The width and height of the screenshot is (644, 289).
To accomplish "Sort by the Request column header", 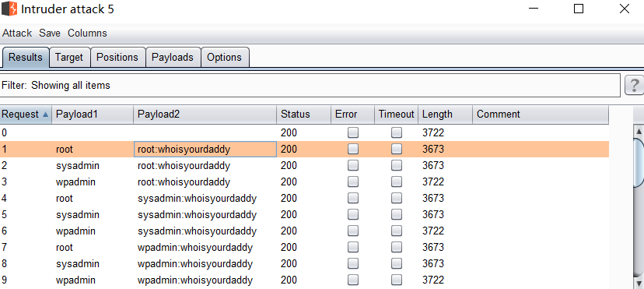I will click(26, 115).
